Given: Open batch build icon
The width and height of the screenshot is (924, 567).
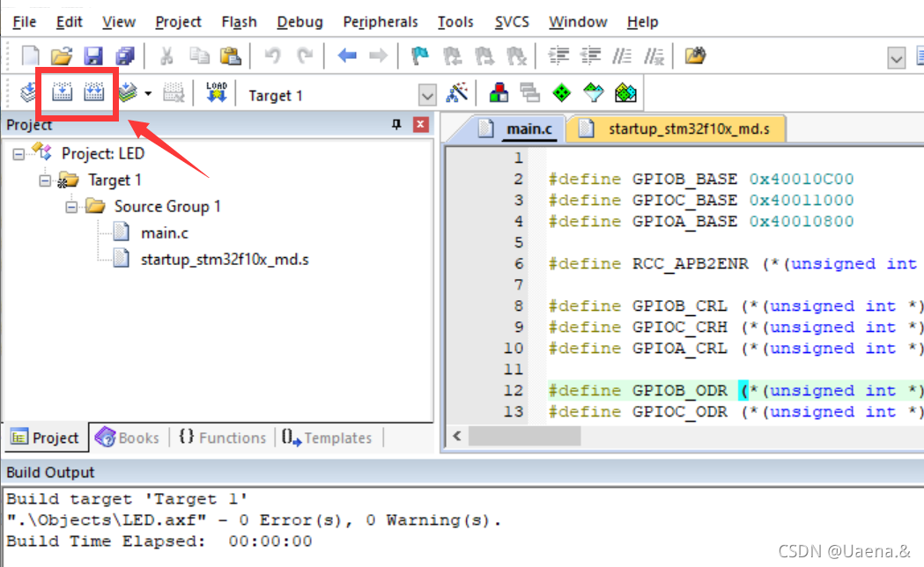Looking at the screenshot, I should (x=128, y=92).
